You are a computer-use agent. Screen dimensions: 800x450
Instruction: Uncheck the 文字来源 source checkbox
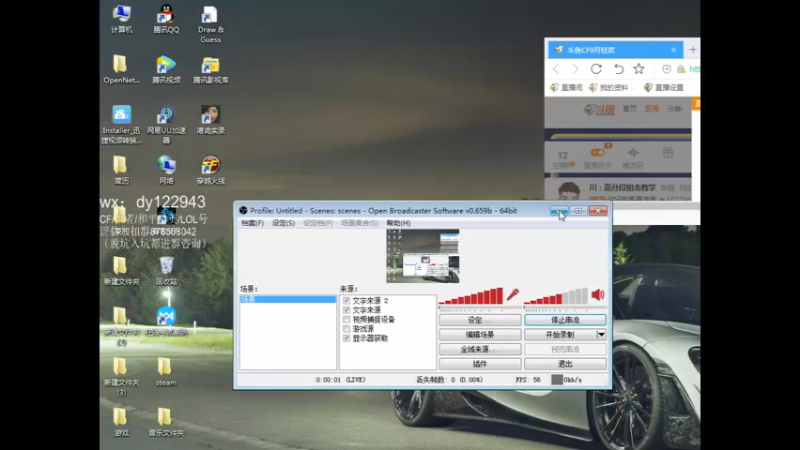pyautogui.click(x=346, y=310)
